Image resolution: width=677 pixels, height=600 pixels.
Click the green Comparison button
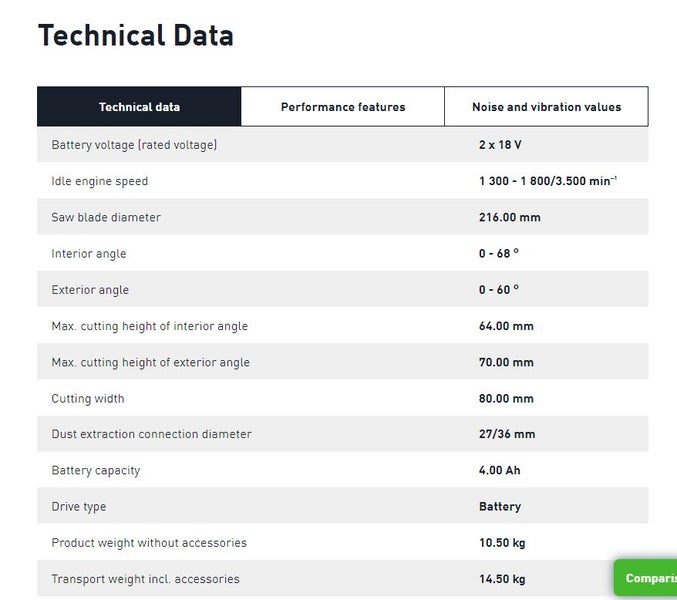(x=646, y=578)
